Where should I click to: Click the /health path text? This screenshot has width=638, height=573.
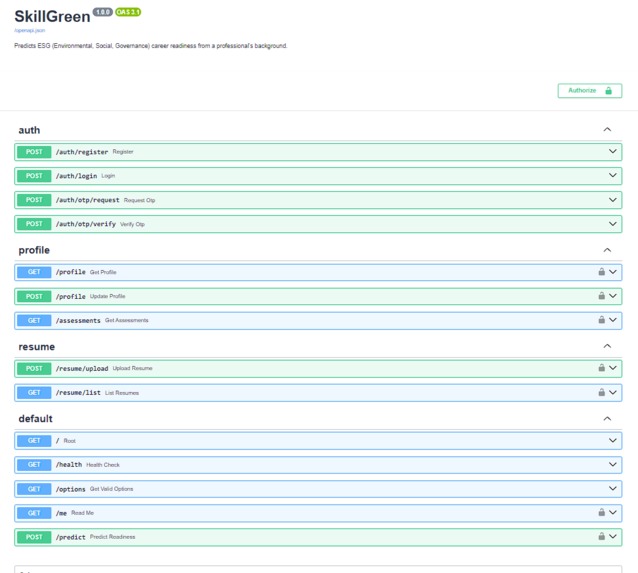click(x=69, y=465)
